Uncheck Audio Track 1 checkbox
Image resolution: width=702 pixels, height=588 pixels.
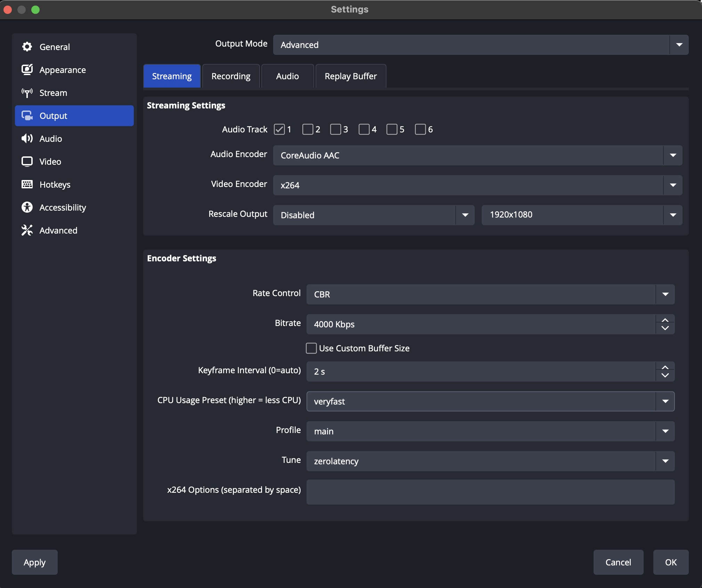(x=279, y=129)
